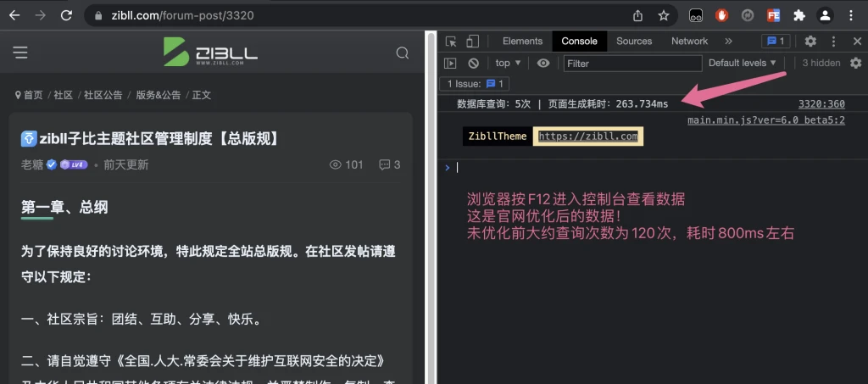Toggle the device toolbar emulation
The height and width of the screenshot is (384, 868).
pos(472,41)
